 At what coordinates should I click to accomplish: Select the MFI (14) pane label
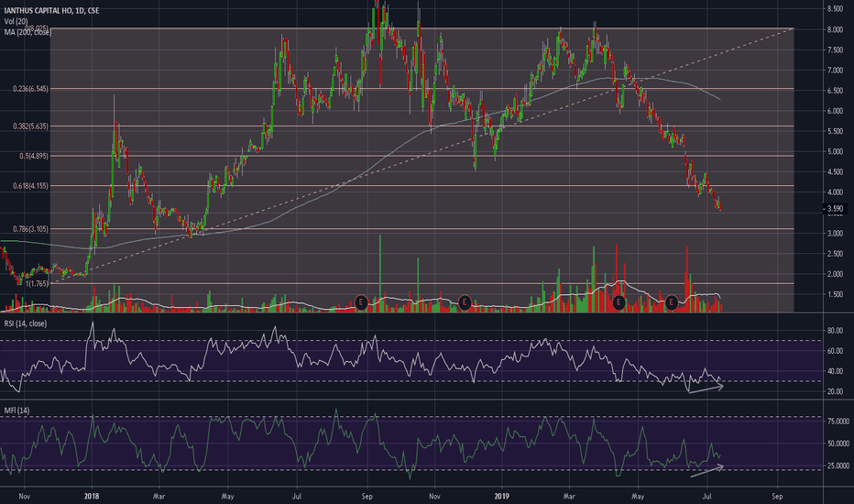(16, 411)
